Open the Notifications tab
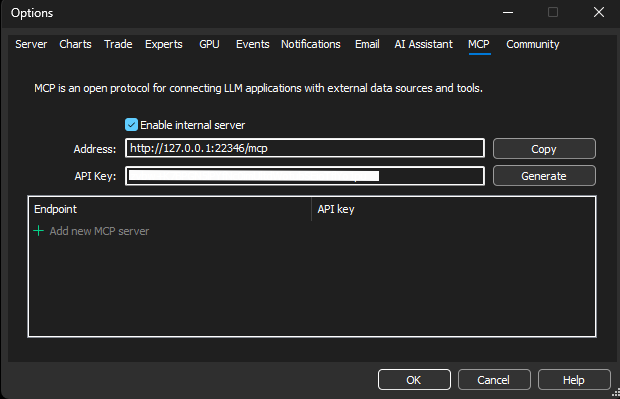The image size is (620, 399). coord(310,44)
